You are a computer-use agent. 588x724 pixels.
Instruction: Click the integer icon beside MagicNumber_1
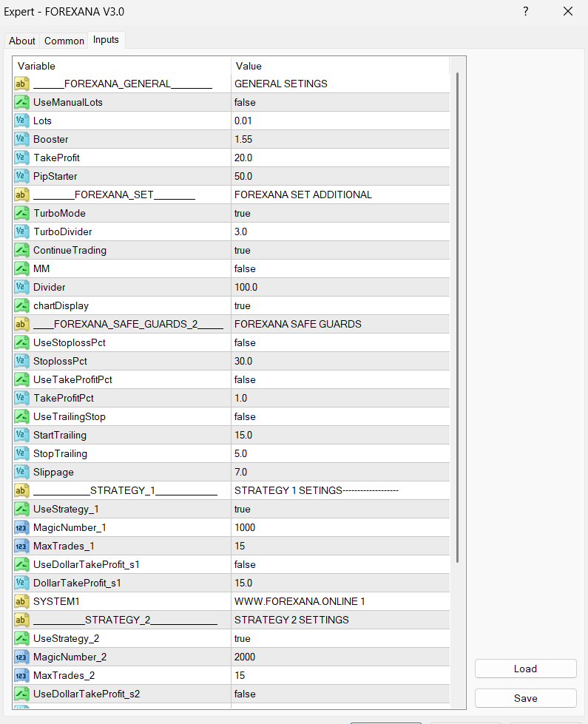(21, 527)
